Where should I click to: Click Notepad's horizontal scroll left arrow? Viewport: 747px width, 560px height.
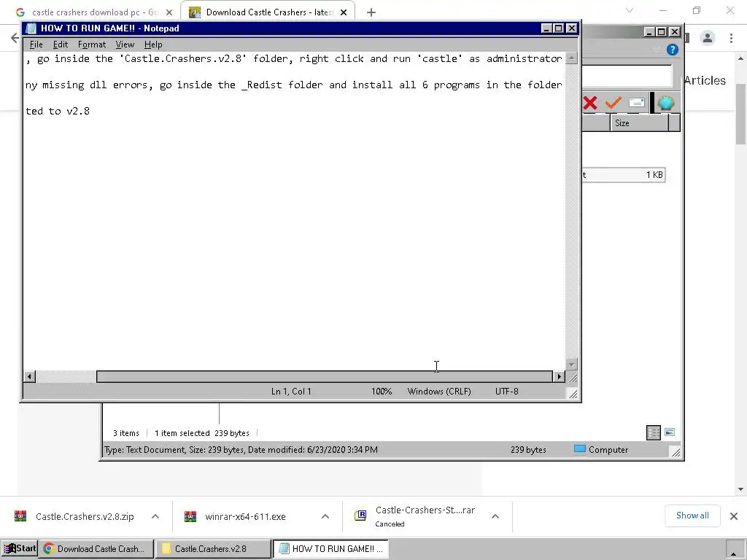tap(29, 377)
